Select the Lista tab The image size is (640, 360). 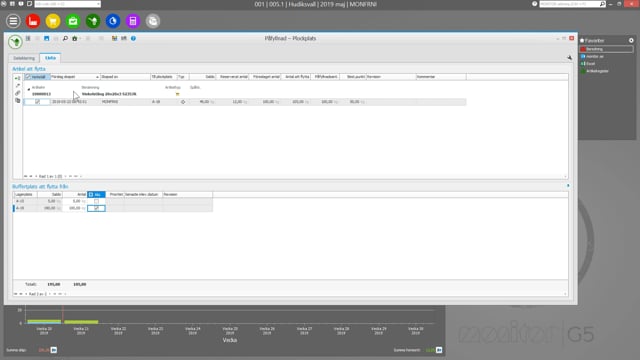coord(50,58)
